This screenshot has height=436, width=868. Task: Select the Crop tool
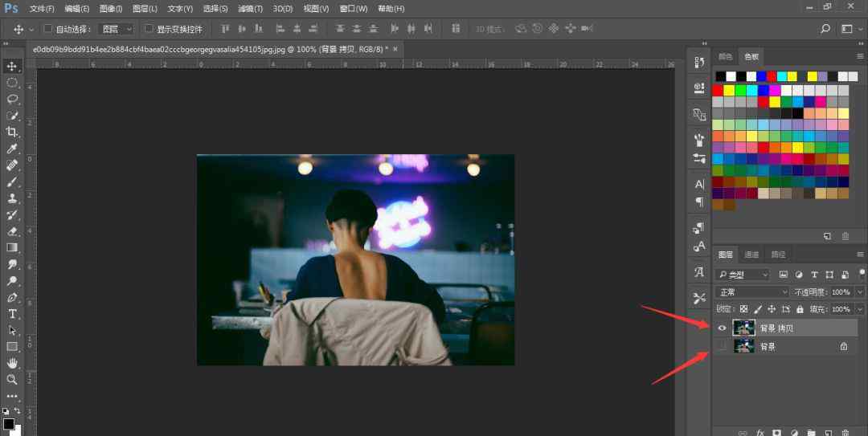click(x=12, y=132)
